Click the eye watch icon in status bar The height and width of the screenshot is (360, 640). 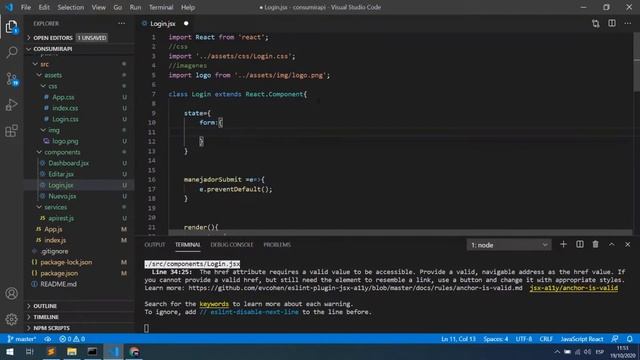pos(48,339)
